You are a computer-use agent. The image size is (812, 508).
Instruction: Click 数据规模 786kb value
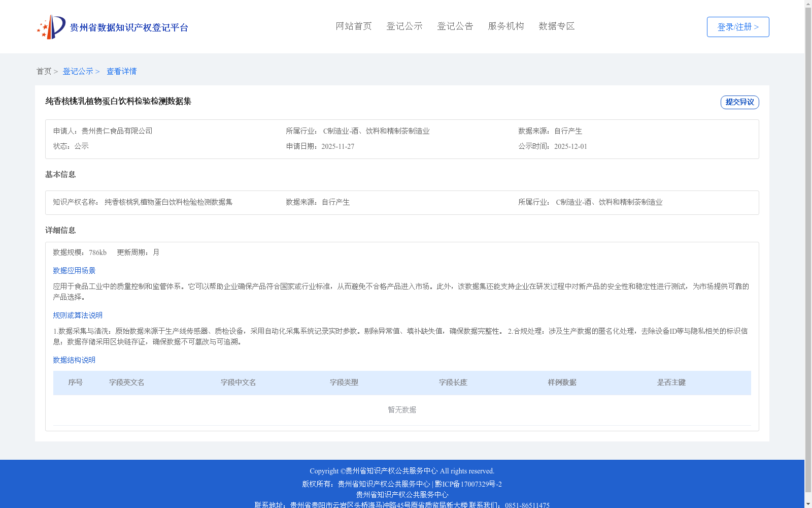(97, 252)
